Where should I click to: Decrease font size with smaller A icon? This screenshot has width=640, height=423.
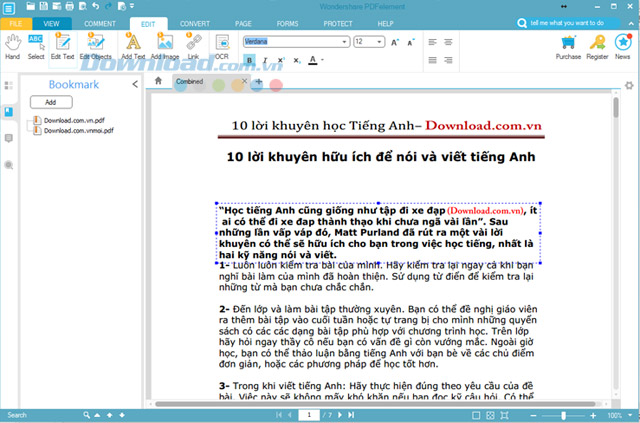coord(411,42)
